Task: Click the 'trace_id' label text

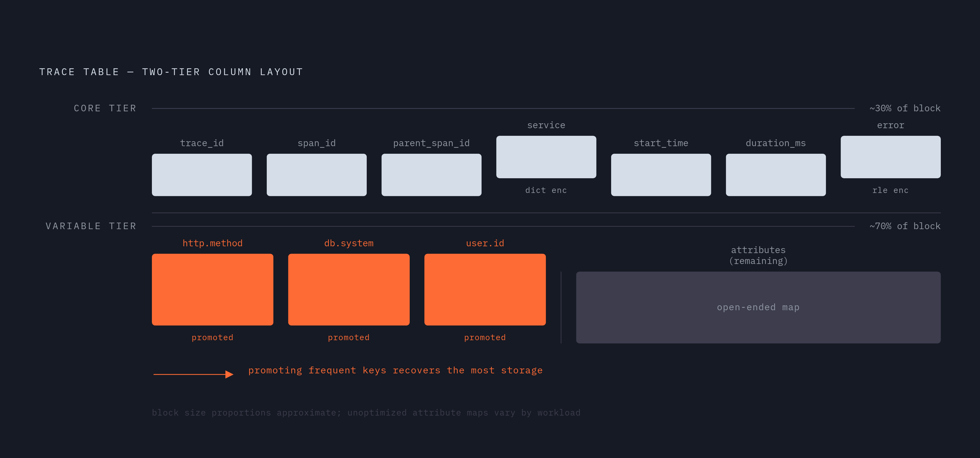Action: click(202, 143)
